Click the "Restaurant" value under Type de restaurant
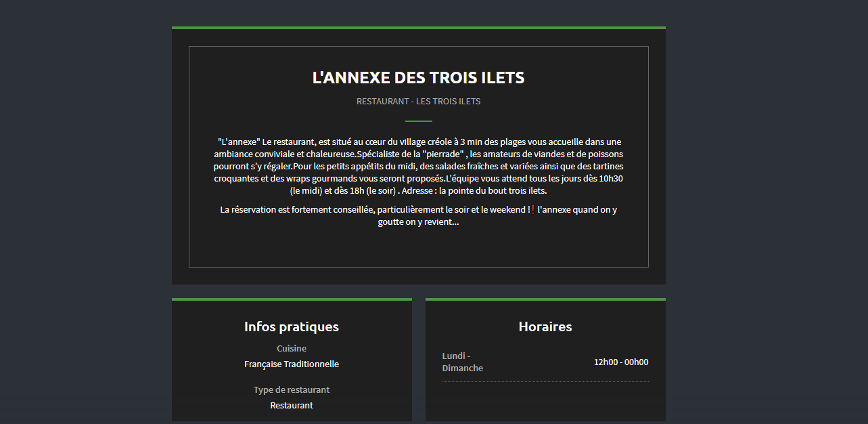This screenshot has height=424, width=868. (x=292, y=405)
